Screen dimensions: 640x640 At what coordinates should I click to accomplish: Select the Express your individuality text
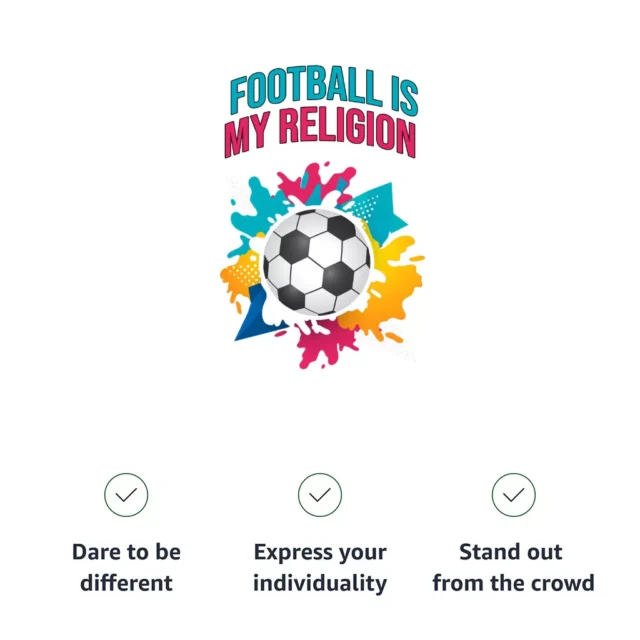320,567
